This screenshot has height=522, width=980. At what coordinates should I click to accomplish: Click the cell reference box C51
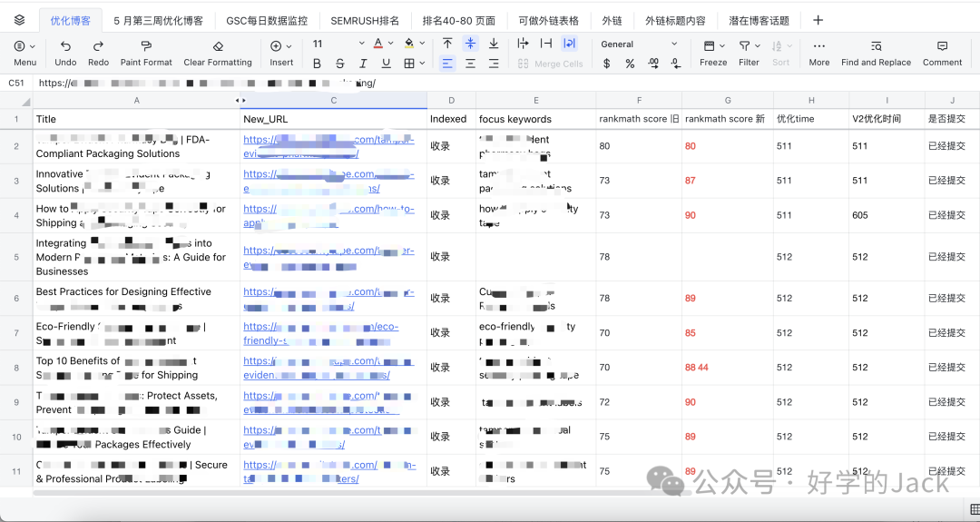coord(16,83)
